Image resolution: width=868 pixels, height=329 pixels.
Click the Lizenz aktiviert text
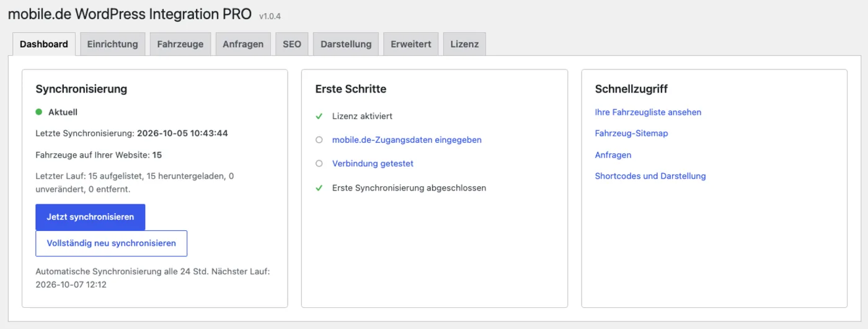point(362,116)
